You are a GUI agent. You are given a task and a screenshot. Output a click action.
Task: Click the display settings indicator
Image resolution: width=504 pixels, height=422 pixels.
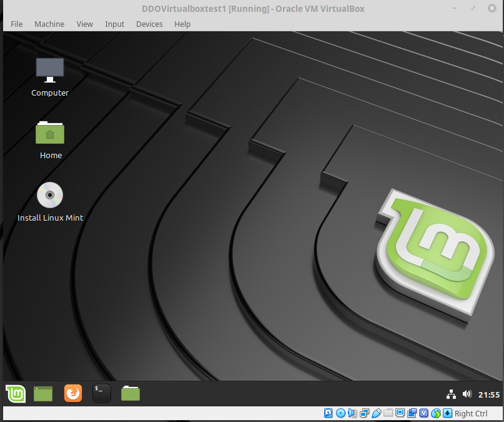[400, 413]
